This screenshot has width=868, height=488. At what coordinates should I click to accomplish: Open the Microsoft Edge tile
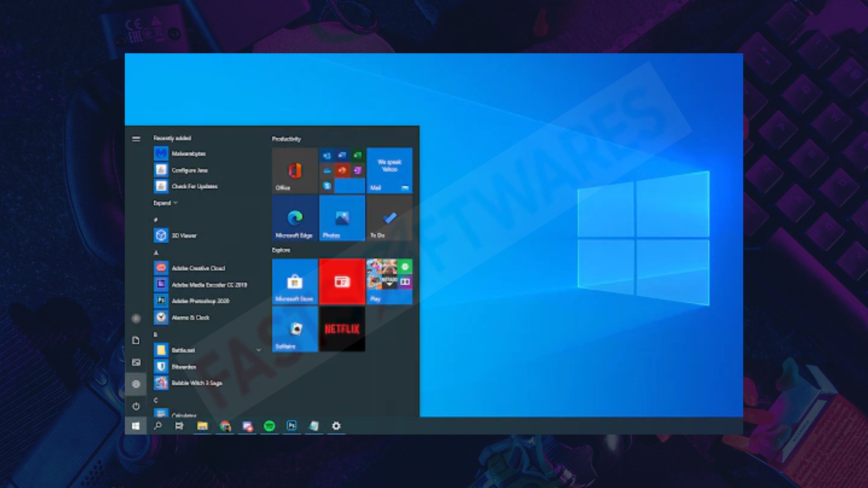tap(295, 218)
